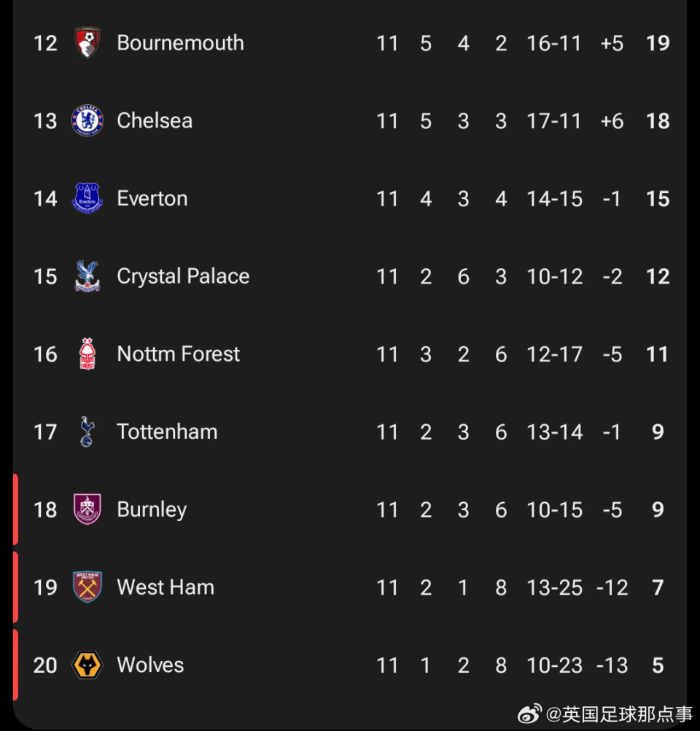Select the Crystal Palace team name
700x731 pixels.
[183, 276]
